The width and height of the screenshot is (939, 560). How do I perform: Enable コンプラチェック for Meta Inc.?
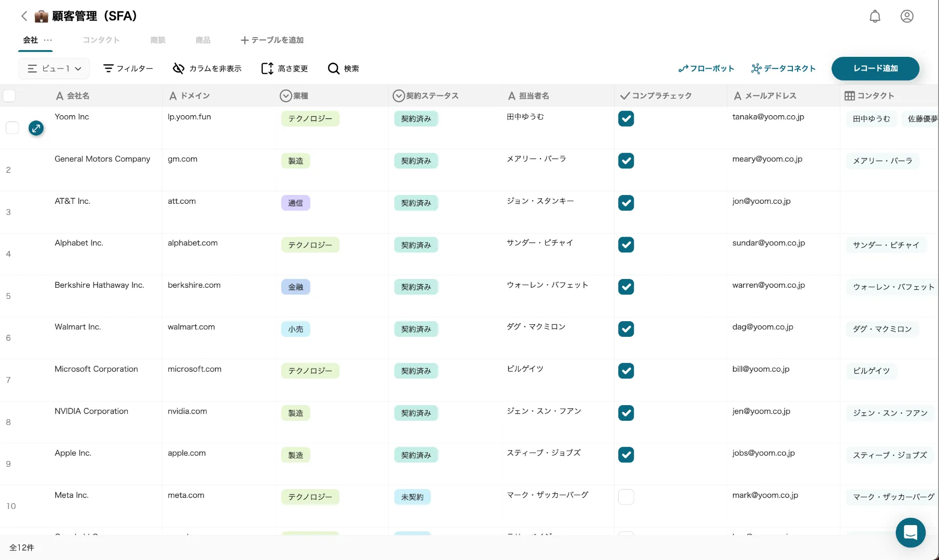click(x=626, y=497)
